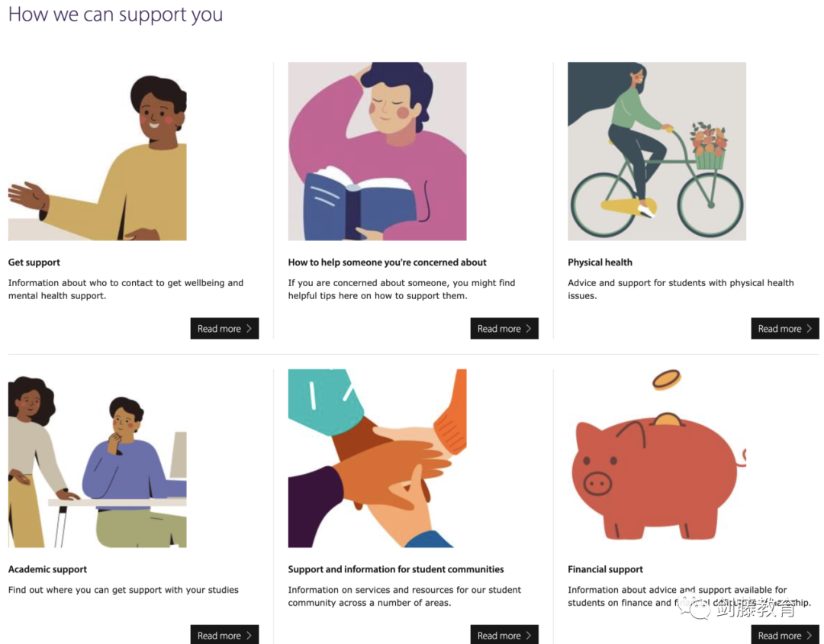
Task: Click Read more under Academic support
Action: click(224, 635)
